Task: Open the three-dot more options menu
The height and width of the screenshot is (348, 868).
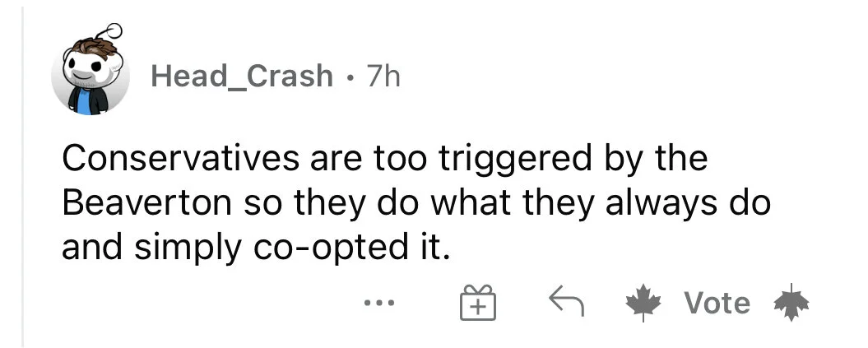Action: (x=379, y=303)
